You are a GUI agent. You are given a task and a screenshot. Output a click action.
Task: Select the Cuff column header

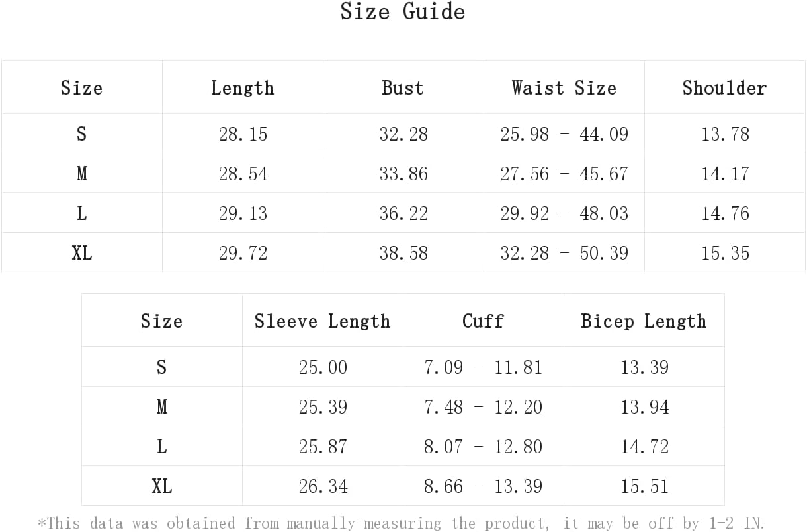(x=483, y=321)
